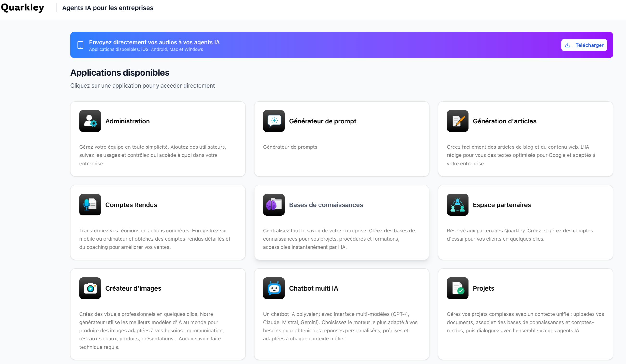Select the Bases de connaissances title

click(326, 205)
